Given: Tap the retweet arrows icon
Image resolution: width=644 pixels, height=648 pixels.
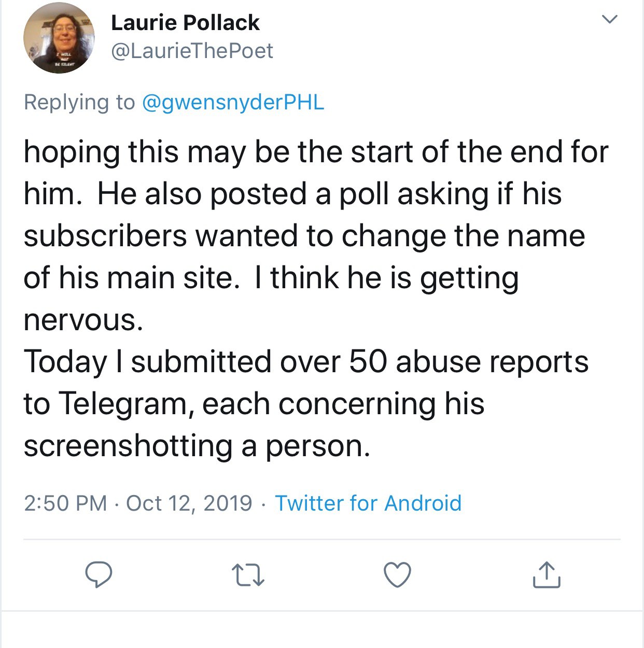Looking at the screenshot, I should 248,575.
